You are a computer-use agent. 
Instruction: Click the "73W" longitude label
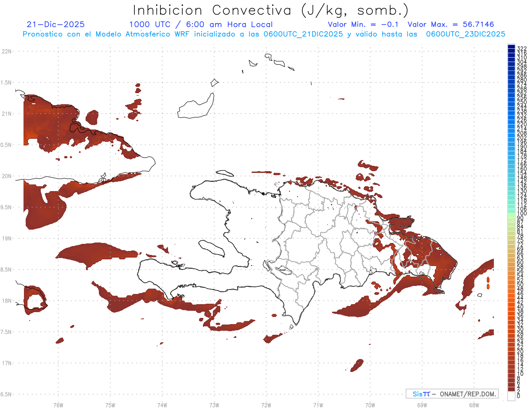coord(214,405)
